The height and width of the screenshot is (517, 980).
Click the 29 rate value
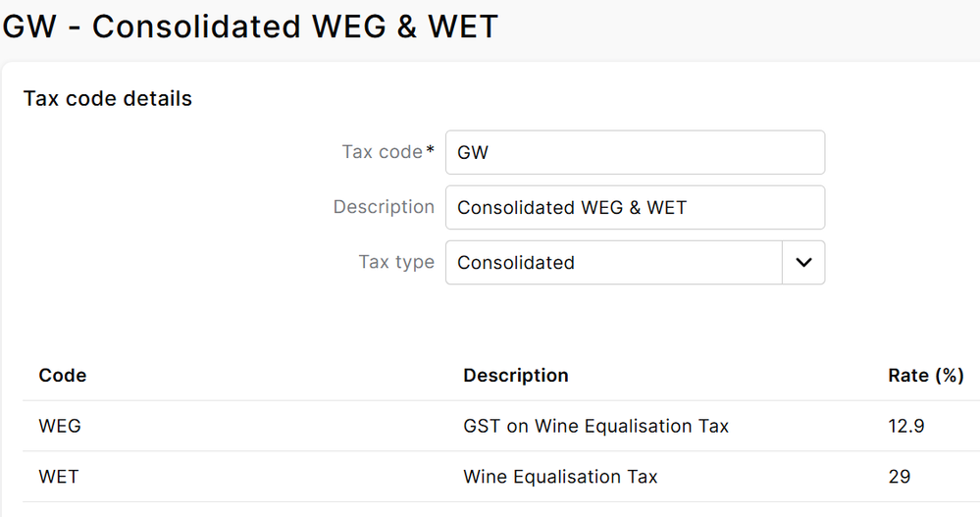[x=899, y=478]
